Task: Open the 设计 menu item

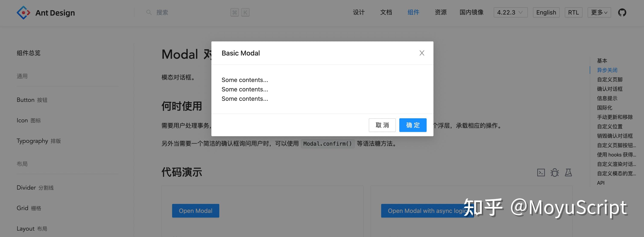Action: [x=359, y=12]
